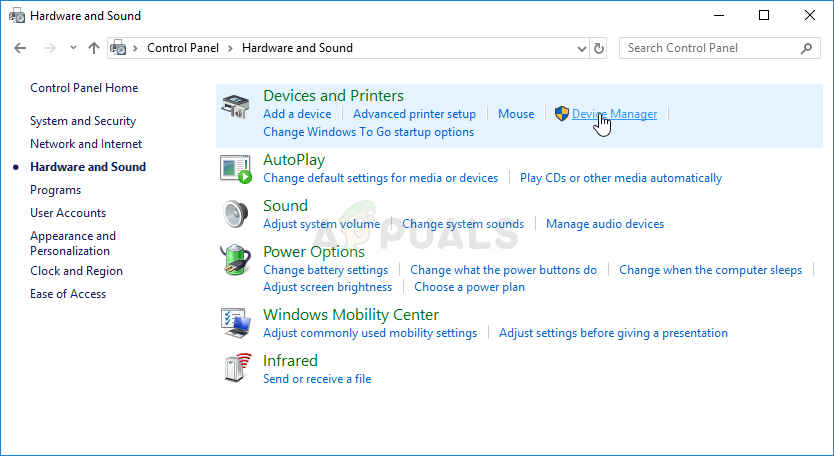The height and width of the screenshot is (456, 834).
Task: Click the greyed-out forward arrow
Action: [49, 48]
